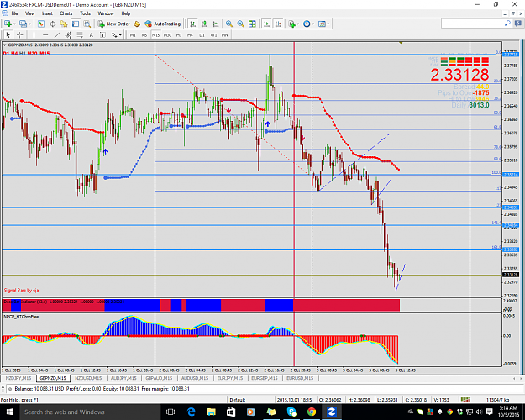Switch timeframe to M5

[x=144, y=34]
